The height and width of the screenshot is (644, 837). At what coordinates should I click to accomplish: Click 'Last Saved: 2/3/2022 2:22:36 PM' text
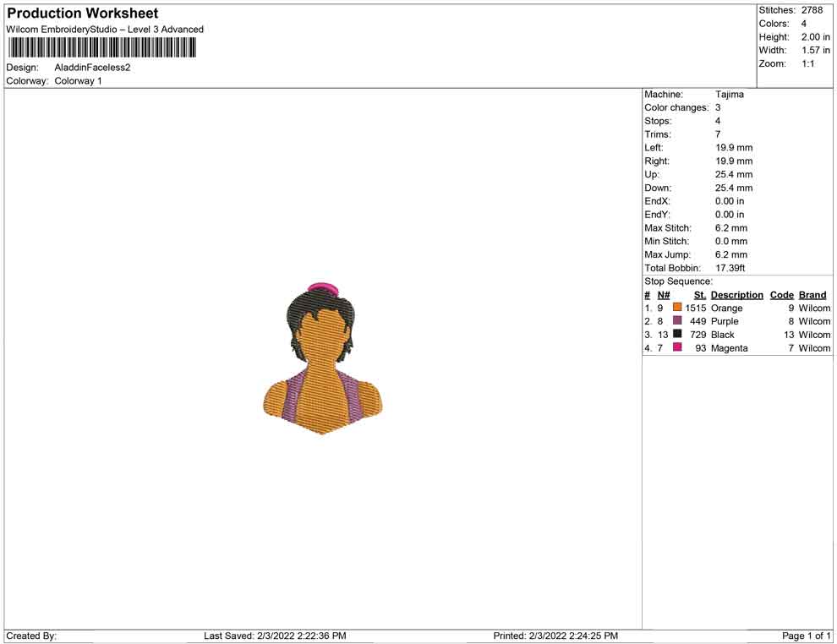275,636
